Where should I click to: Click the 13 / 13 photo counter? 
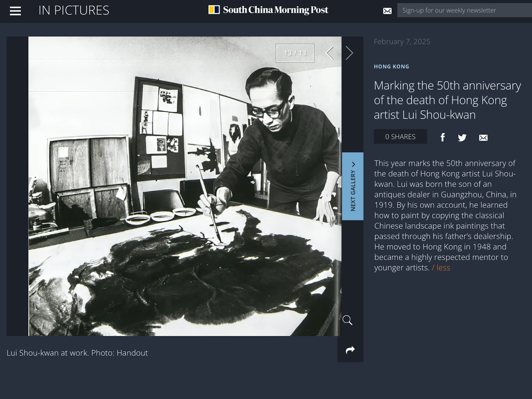tap(295, 53)
